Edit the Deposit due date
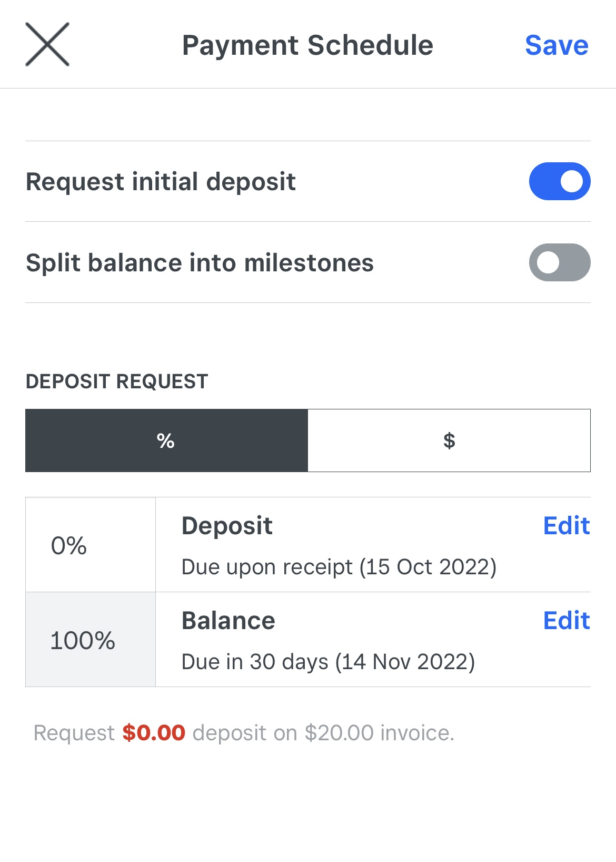This screenshot has width=616, height=862. click(567, 526)
